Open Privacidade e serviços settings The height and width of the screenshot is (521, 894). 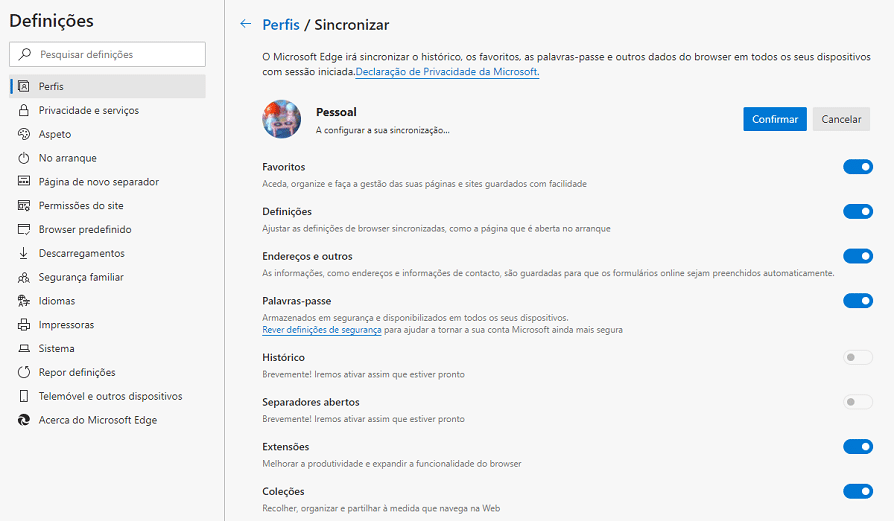tap(107, 110)
